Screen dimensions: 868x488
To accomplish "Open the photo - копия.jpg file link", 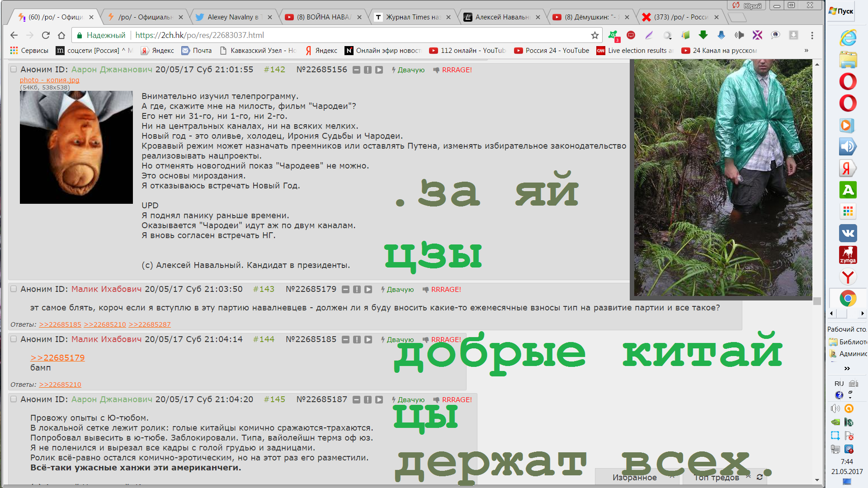I will coord(49,80).
